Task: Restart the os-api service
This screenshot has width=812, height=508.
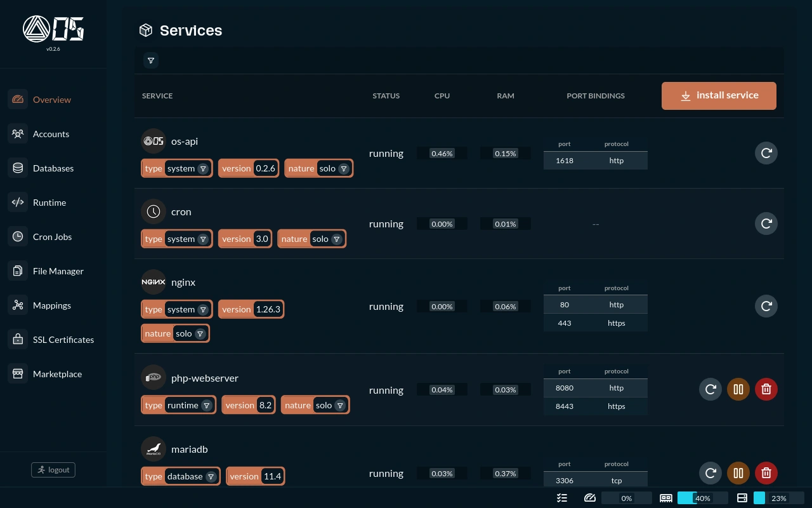Action: [x=766, y=153]
